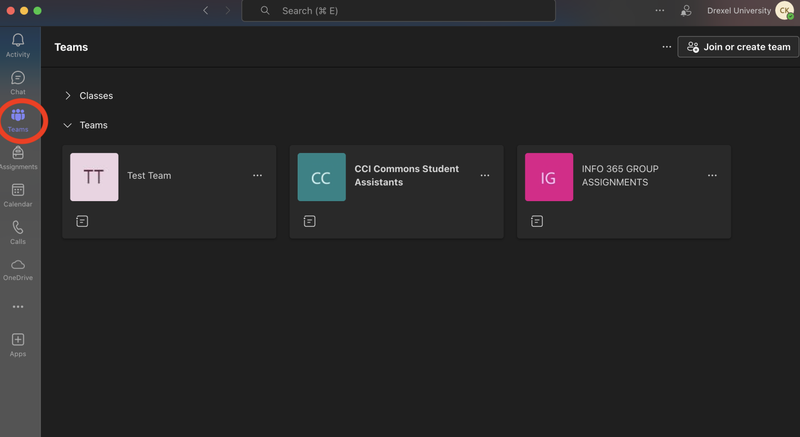Collapse the Teams section

[x=68, y=126]
